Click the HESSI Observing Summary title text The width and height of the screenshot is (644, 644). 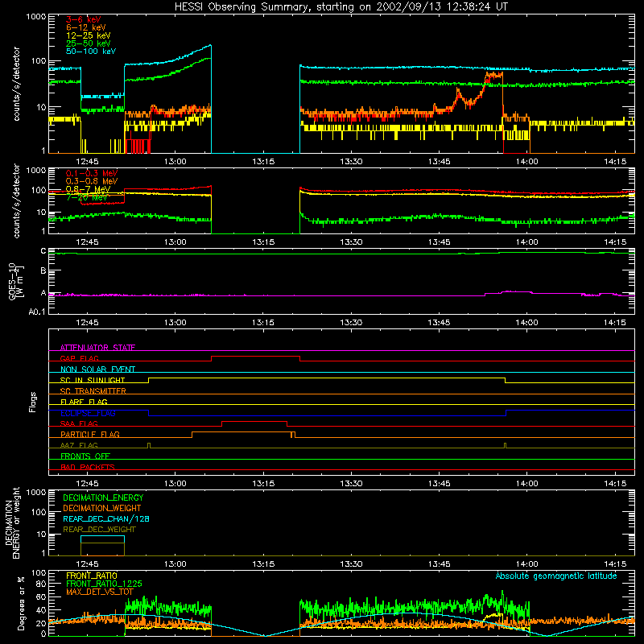tap(341, 6)
